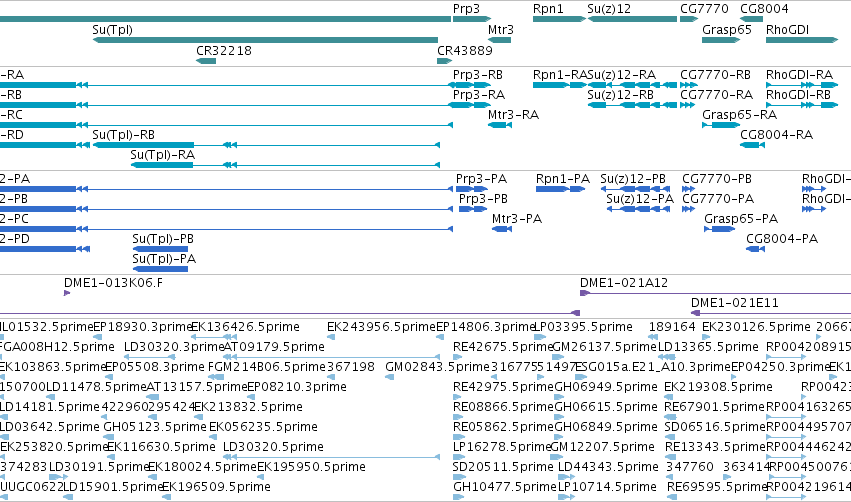Select the Rpn1-RA transcript label
Screen dimensions: 851x502
560,75
